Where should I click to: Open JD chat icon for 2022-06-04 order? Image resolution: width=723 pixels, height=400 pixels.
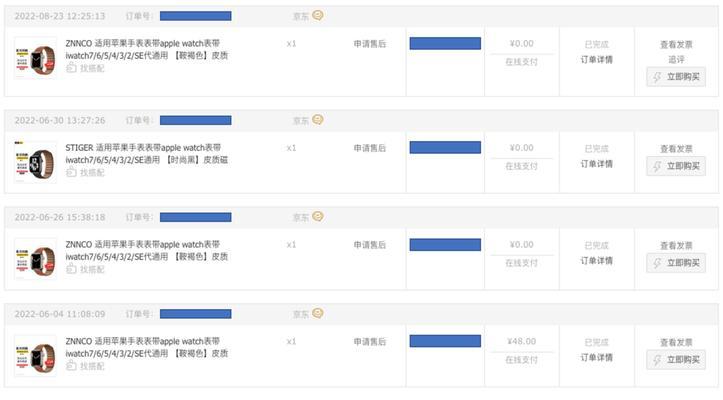pyautogui.click(x=318, y=313)
